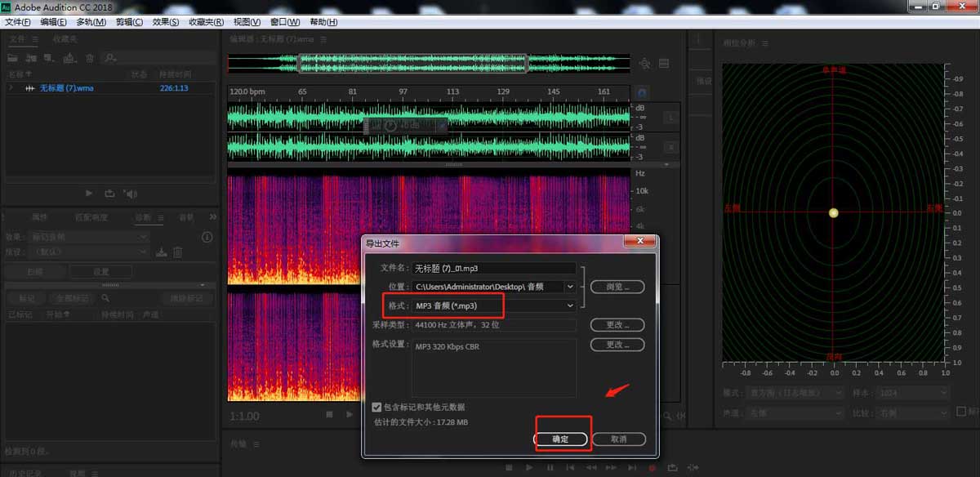Screen dimensions: 980x477
Task: Toggle the right channel R enable button
Action: click(670, 147)
